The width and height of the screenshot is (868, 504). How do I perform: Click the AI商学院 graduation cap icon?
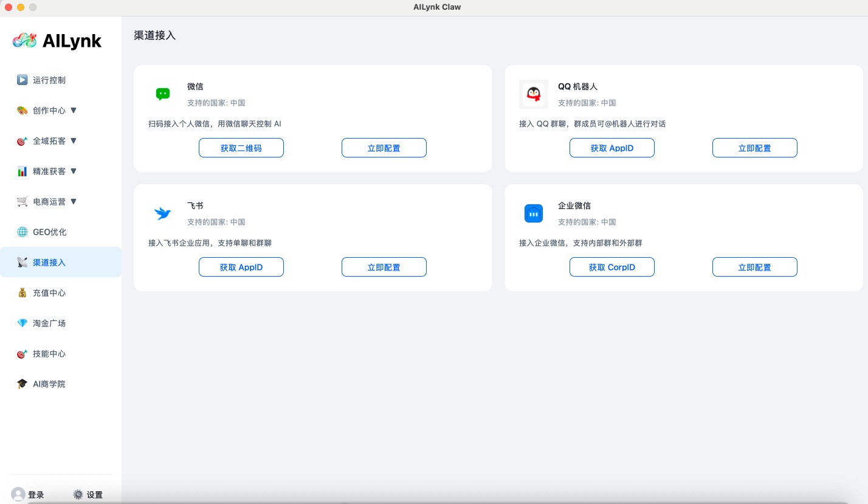22,384
